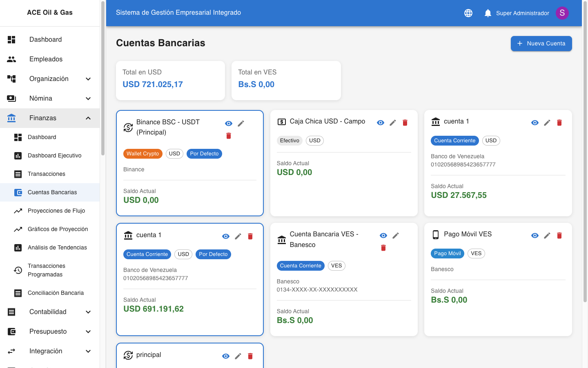Expand the Organización sidebar menu

pos(49,79)
